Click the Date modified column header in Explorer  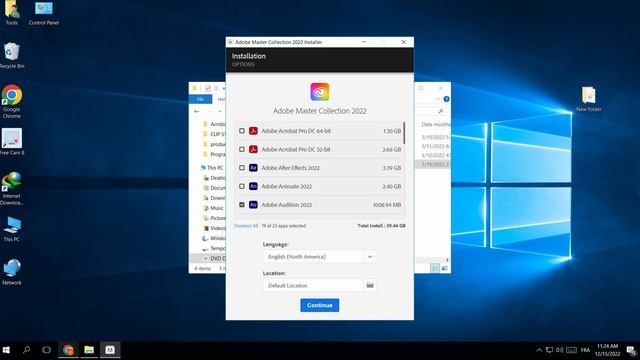pos(436,124)
